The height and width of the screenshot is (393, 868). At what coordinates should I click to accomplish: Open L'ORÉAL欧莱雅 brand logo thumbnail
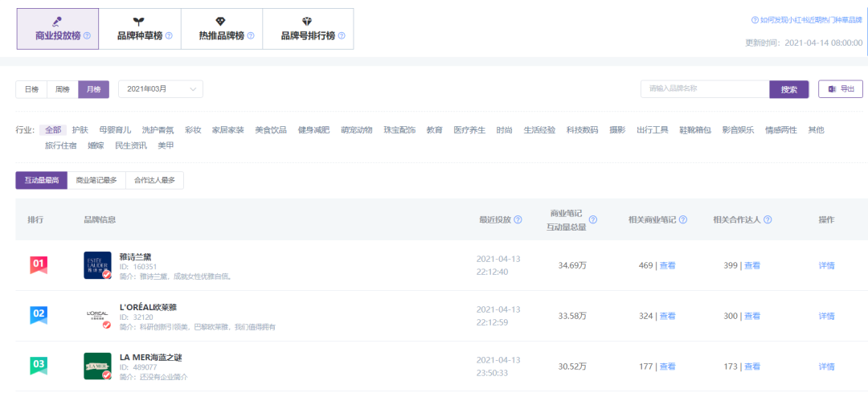(97, 316)
